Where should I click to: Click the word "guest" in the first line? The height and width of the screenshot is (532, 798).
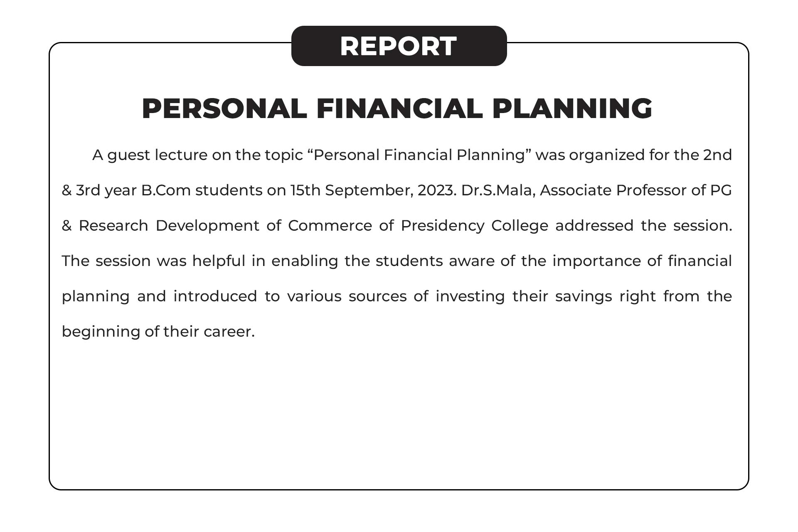point(129,155)
